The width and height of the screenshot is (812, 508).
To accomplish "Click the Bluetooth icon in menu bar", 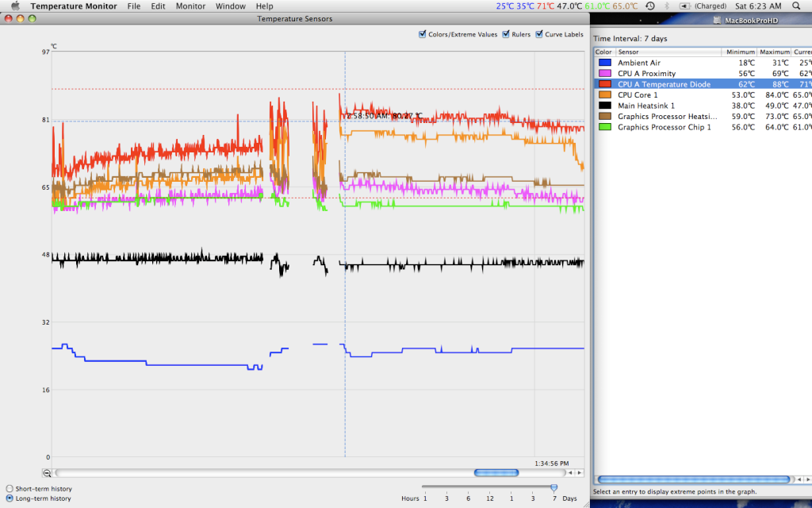I will (666, 6).
